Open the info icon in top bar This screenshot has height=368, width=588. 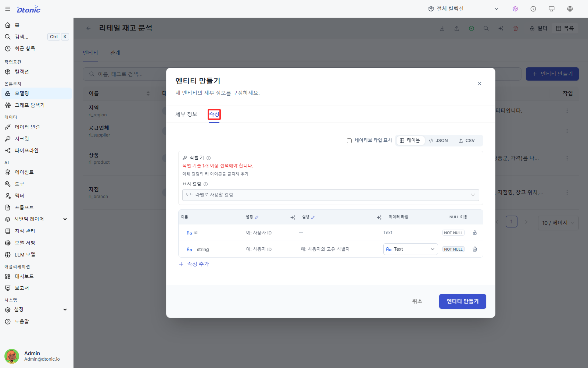pos(533,9)
